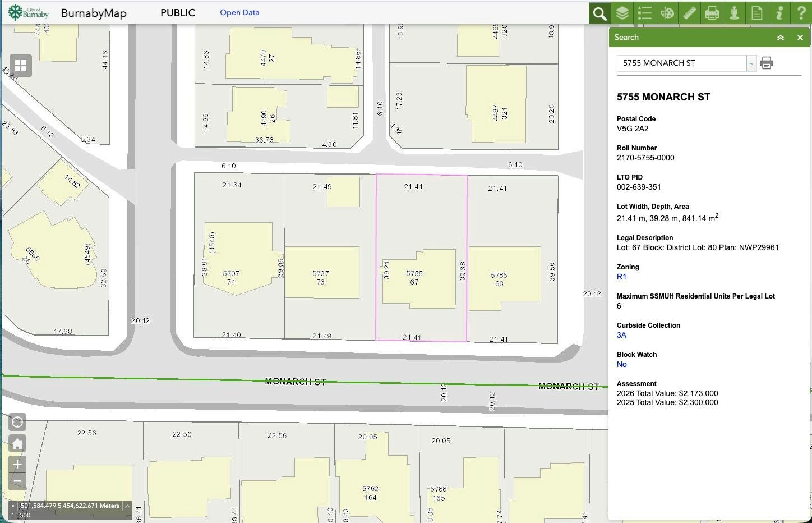Click the address search field
Viewport: 812px width, 523px height.
click(x=681, y=63)
